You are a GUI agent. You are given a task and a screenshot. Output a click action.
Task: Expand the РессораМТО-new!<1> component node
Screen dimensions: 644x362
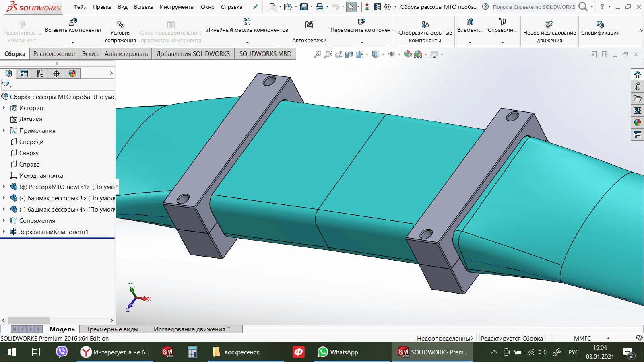pyautogui.click(x=4, y=187)
